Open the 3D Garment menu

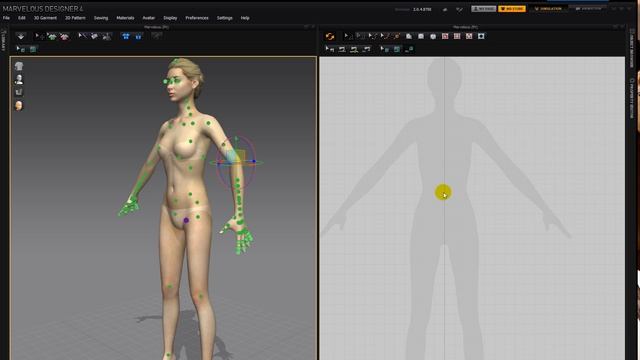(x=45, y=18)
